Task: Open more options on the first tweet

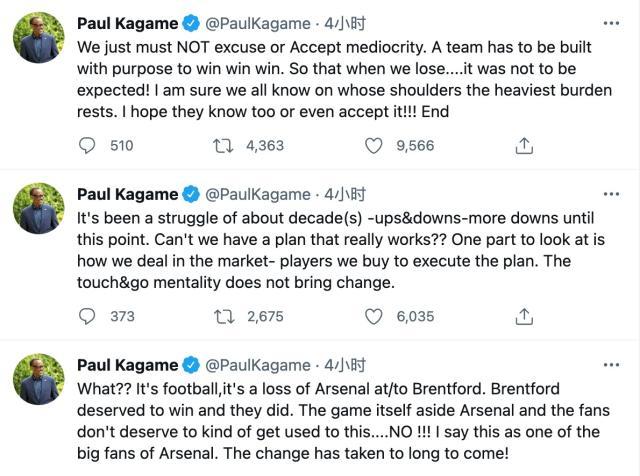Action: point(612,24)
